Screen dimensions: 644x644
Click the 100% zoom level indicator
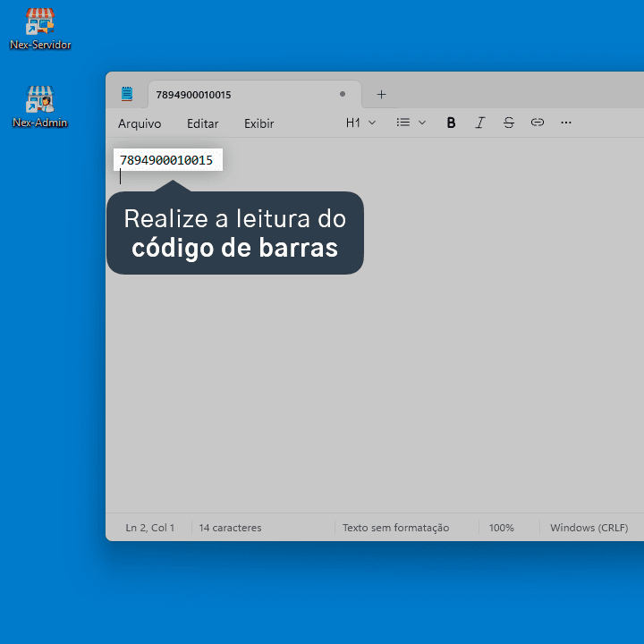coord(502,528)
